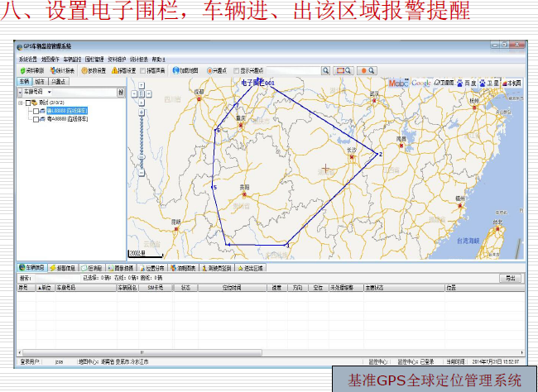
Task: Open 统计报表 from the toolbar
Action: (63, 71)
